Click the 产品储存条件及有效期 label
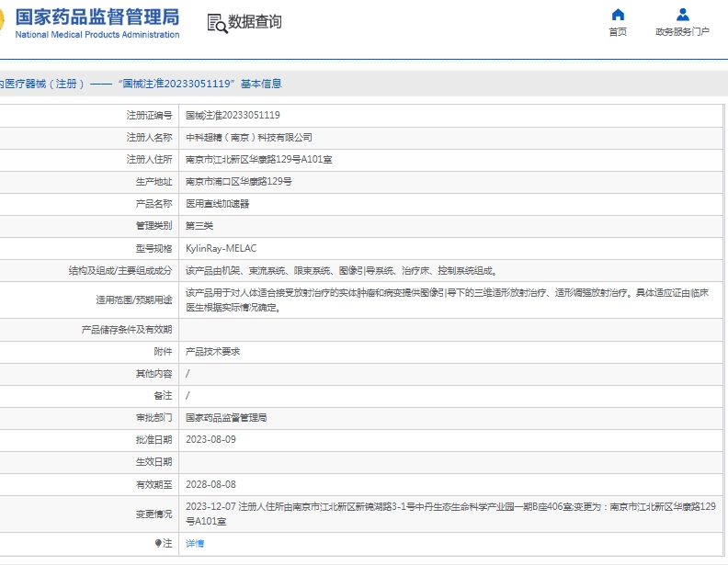The width and height of the screenshot is (728, 565). point(127,329)
